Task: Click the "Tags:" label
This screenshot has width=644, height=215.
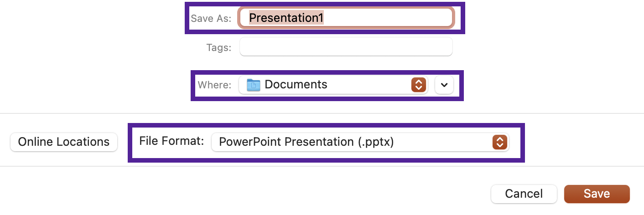Action: pos(218,47)
